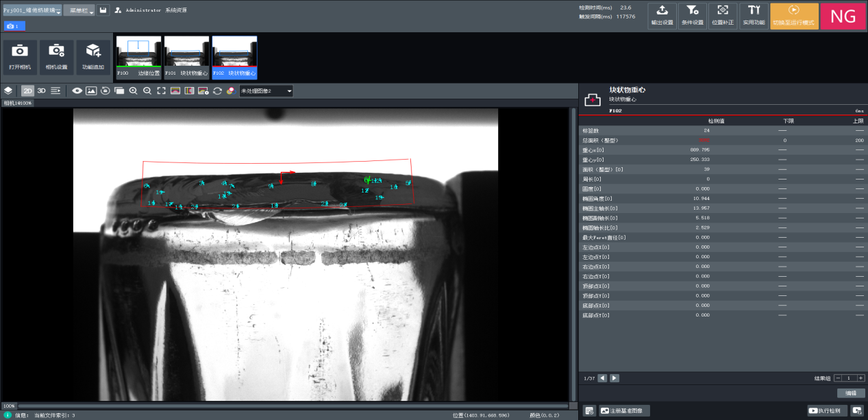Open the 未处理图像2 image dropdown
This screenshot has height=420, width=868.
pos(266,90)
